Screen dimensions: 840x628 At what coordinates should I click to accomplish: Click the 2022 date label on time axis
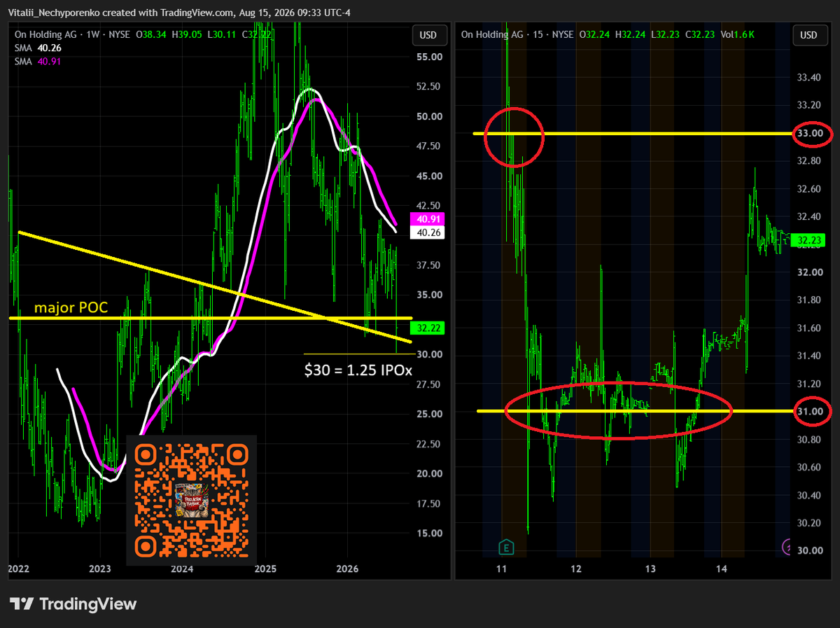click(19, 569)
